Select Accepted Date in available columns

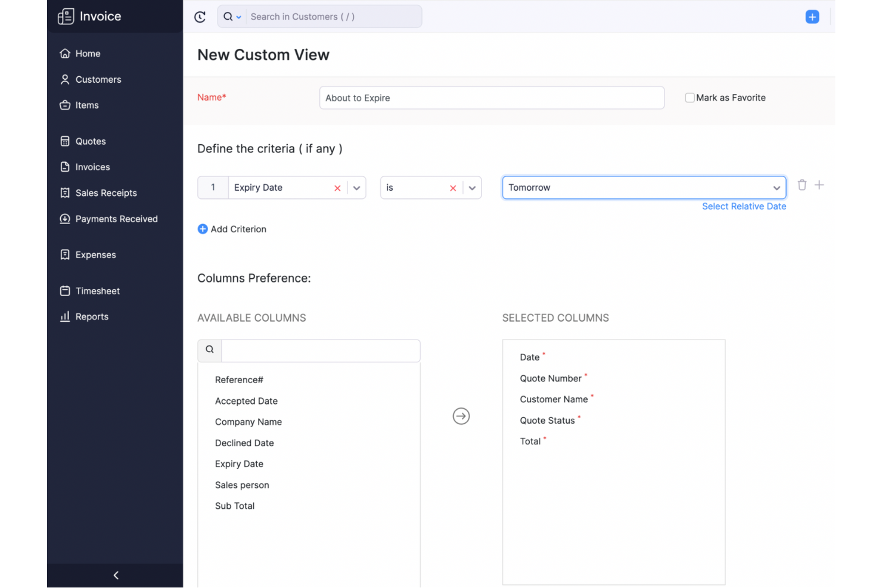pyautogui.click(x=246, y=401)
